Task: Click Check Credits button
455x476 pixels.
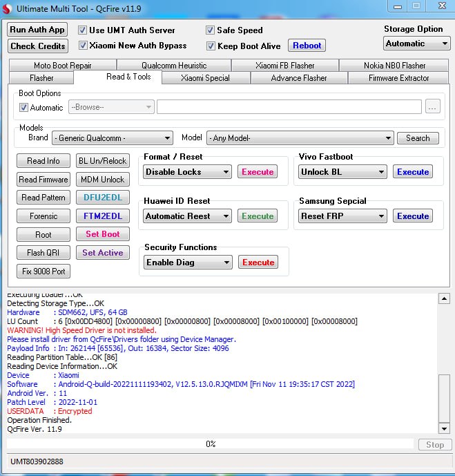Action: [x=38, y=46]
